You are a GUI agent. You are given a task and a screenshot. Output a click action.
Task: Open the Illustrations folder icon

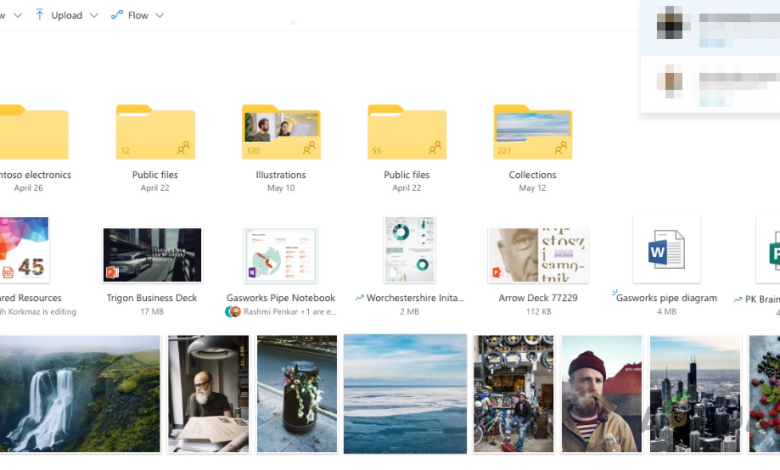pos(281,132)
